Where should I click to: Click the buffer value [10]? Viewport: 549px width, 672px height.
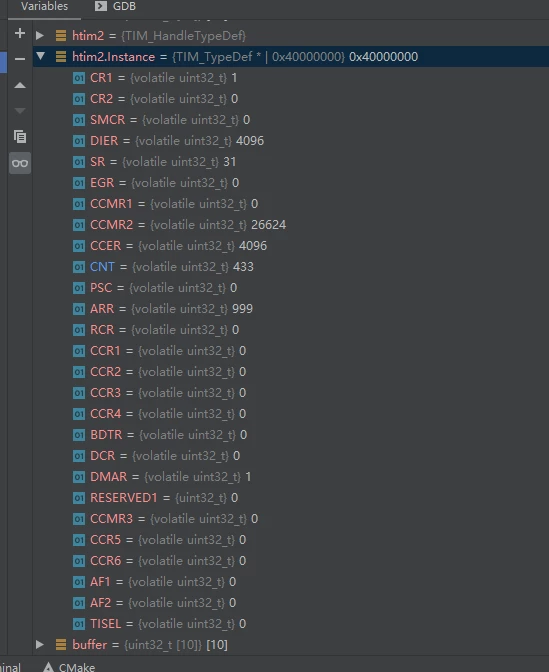[x=217, y=645]
